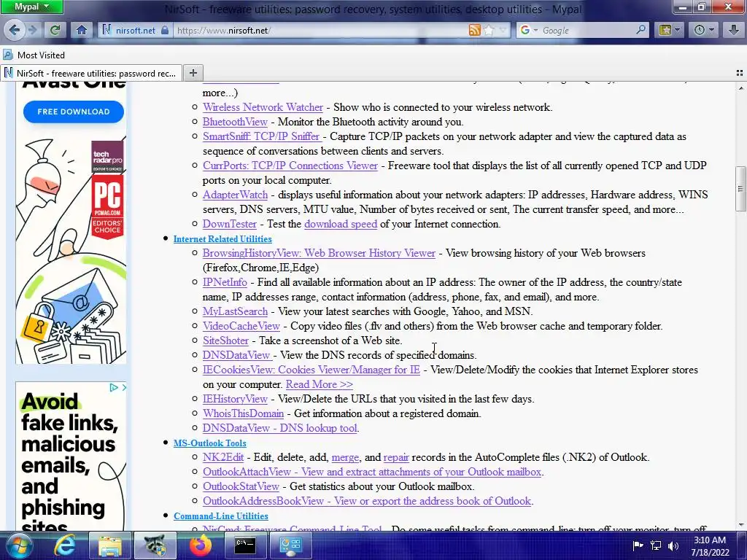
Task: Click the system tray volume speaker icon
Action: [673, 545]
